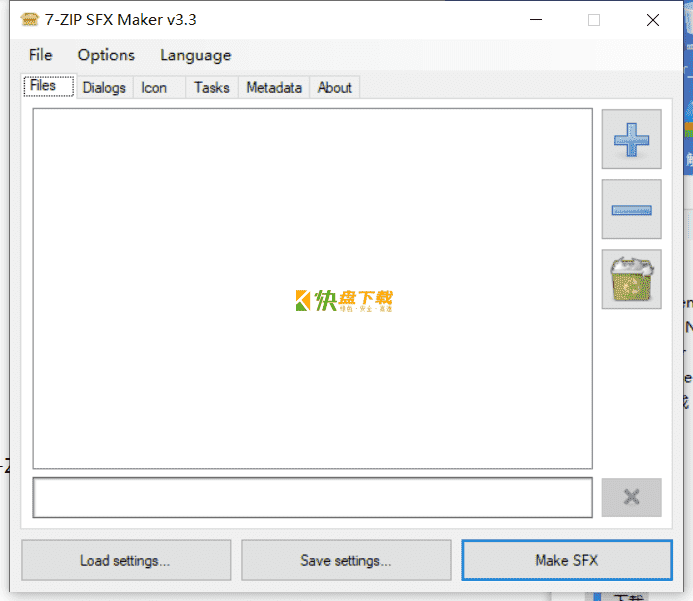
Task: Click inside the empty files list box
Action: [312, 289]
